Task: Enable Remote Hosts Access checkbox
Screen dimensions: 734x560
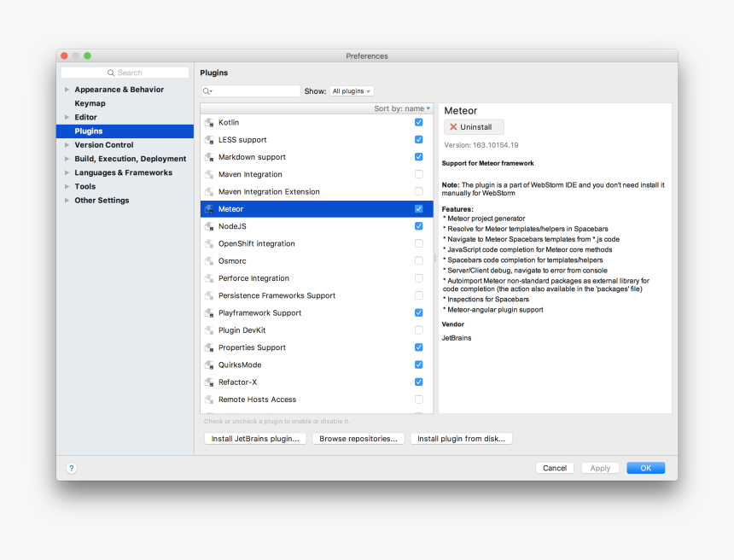Action: pyautogui.click(x=419, y=400)
